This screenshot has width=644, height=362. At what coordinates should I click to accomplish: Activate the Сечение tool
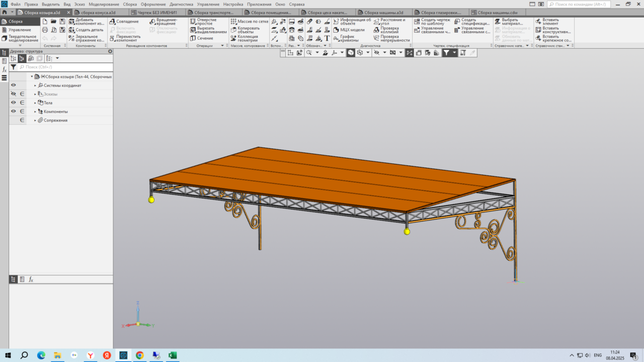tap(201, 38)
